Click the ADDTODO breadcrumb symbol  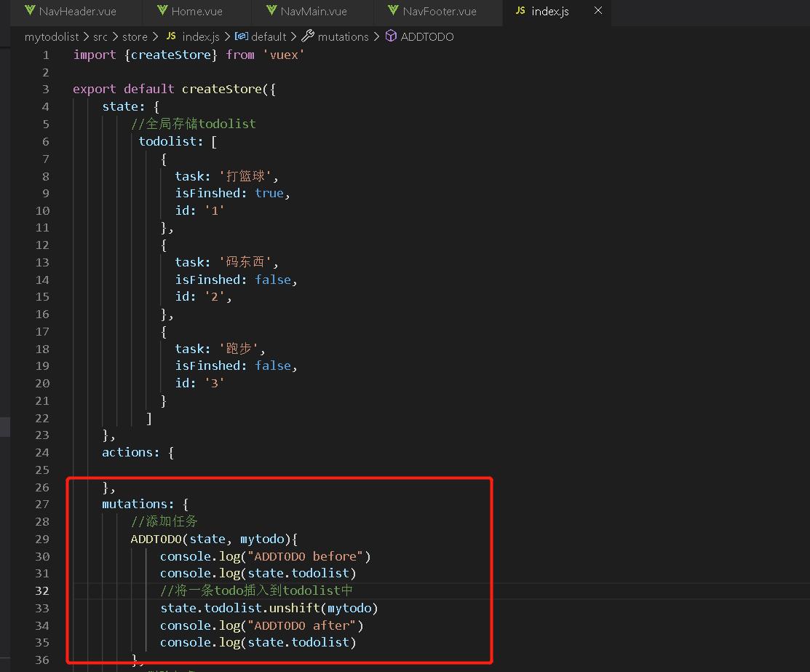(x=427, y=36)
